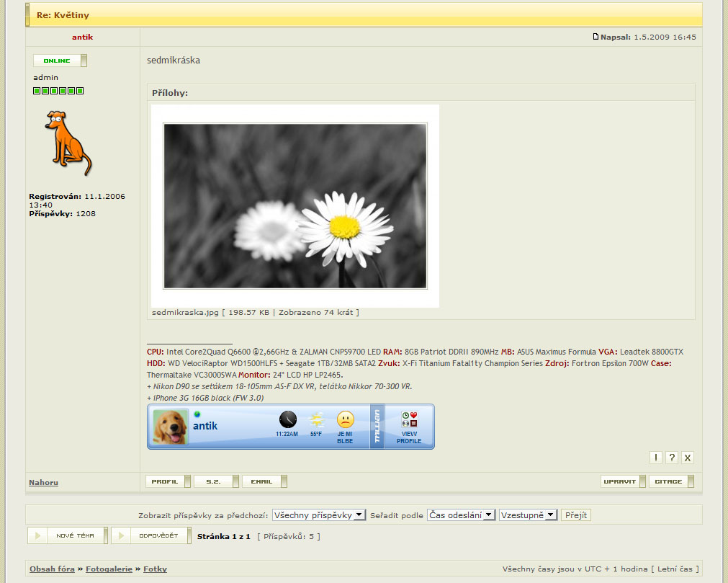Open the Všechny příspěvky dropdown
The image size is (728, 583).
click(319, 515)
